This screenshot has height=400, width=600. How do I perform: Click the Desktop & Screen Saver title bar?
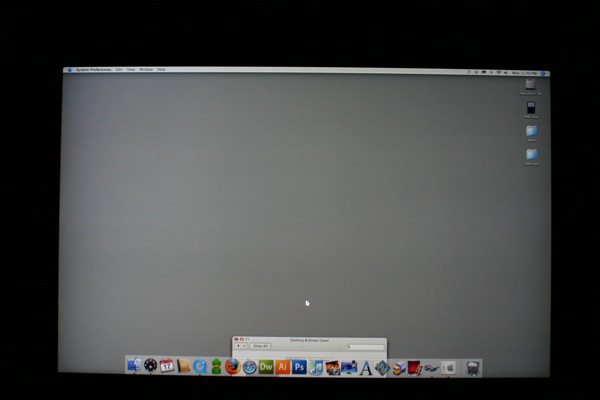309,340
